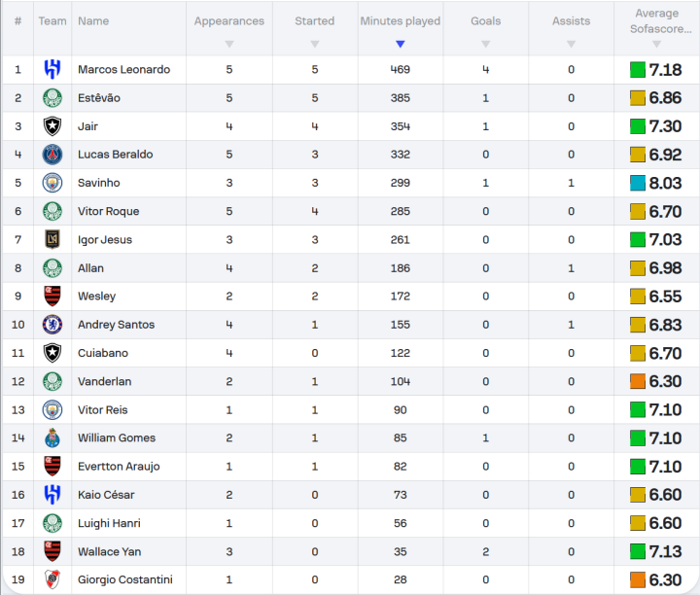Click Botafogo crest beside Jair
This screenshot has width=700, height=595.
(x=52, y=126)
